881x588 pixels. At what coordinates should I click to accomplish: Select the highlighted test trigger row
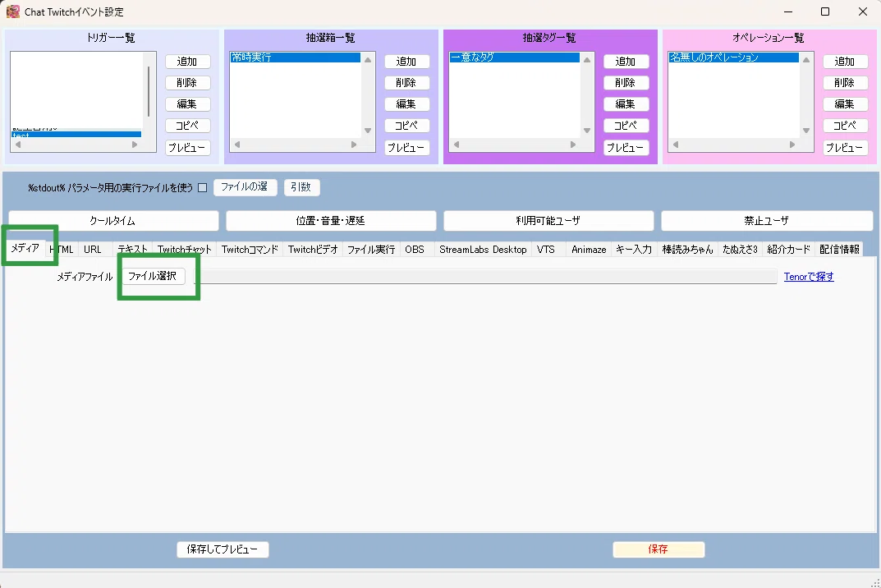tap(76, 135)
